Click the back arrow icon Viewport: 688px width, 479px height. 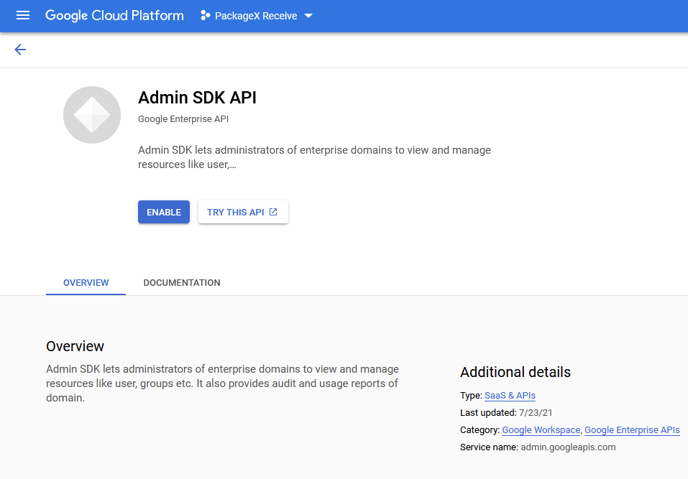click(20, 50)
